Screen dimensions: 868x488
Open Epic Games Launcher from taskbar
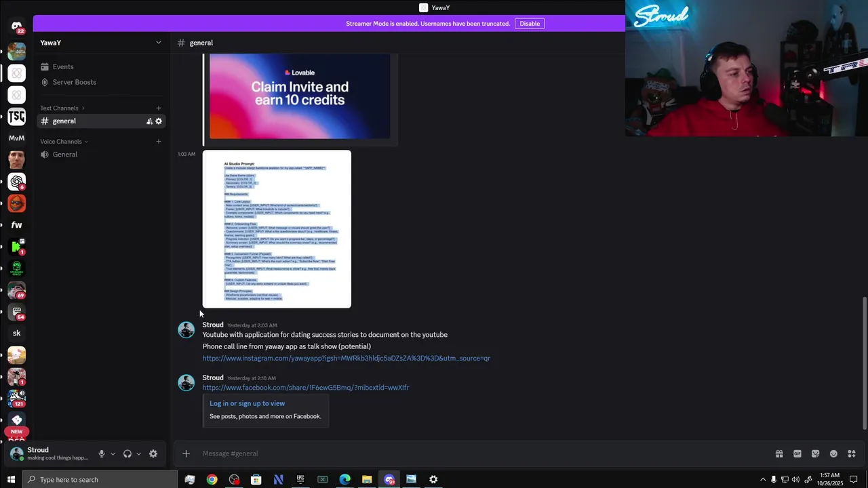300,480
